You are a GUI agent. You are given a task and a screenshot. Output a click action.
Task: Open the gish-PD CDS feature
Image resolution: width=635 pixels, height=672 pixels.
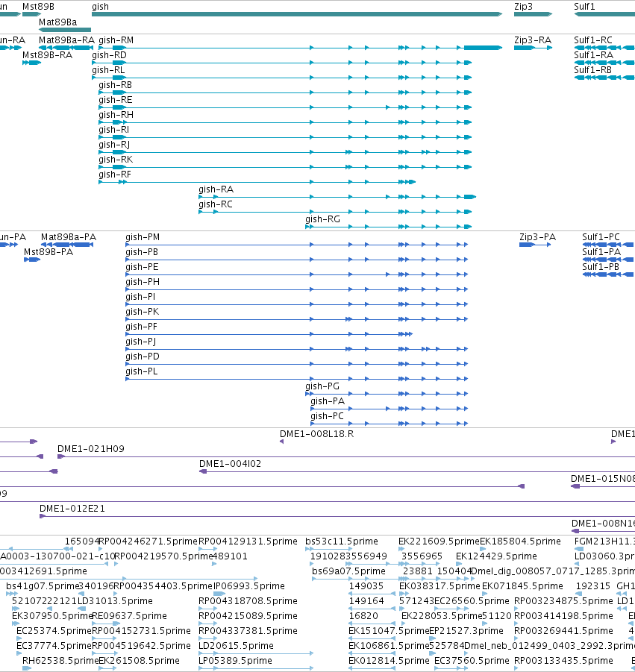point(297,364)
